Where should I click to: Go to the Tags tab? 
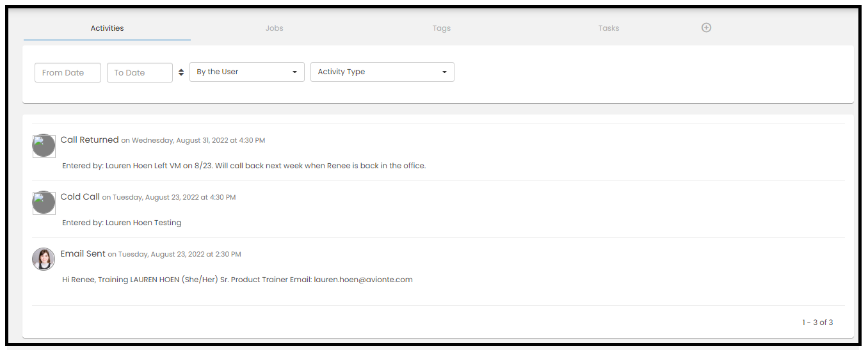441,28
